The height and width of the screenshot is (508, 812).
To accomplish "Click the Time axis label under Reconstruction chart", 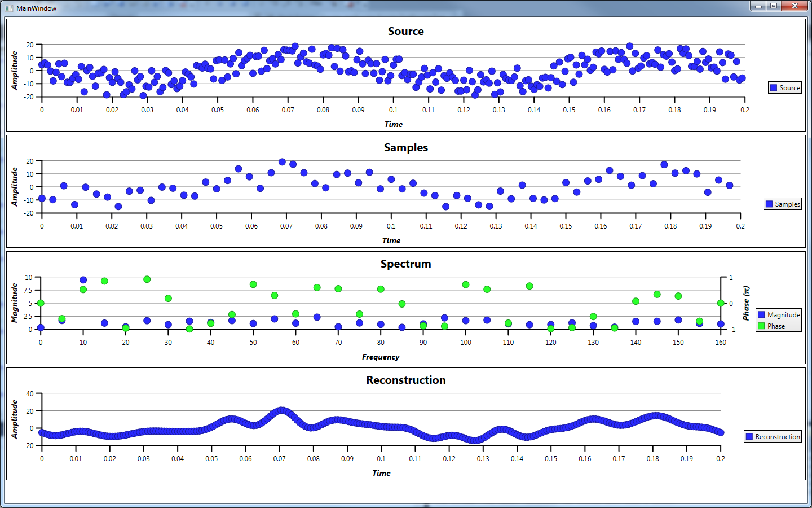I will pos(381,474).
